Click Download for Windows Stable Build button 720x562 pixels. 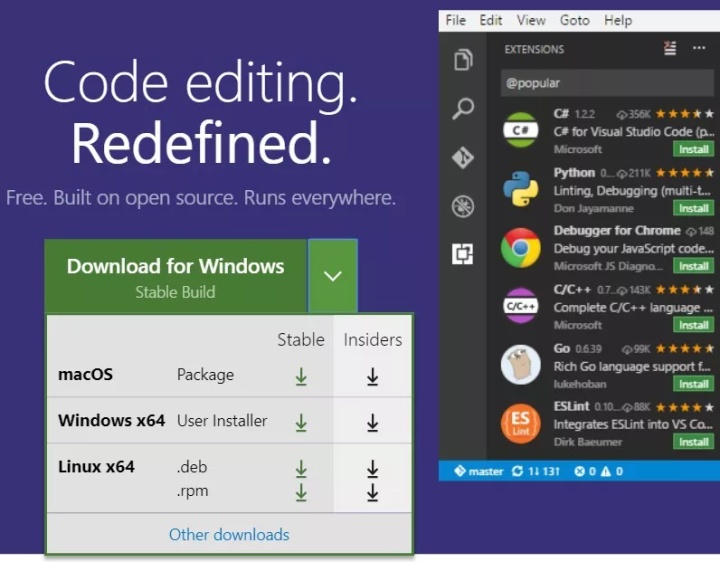[x=175, y=276]
